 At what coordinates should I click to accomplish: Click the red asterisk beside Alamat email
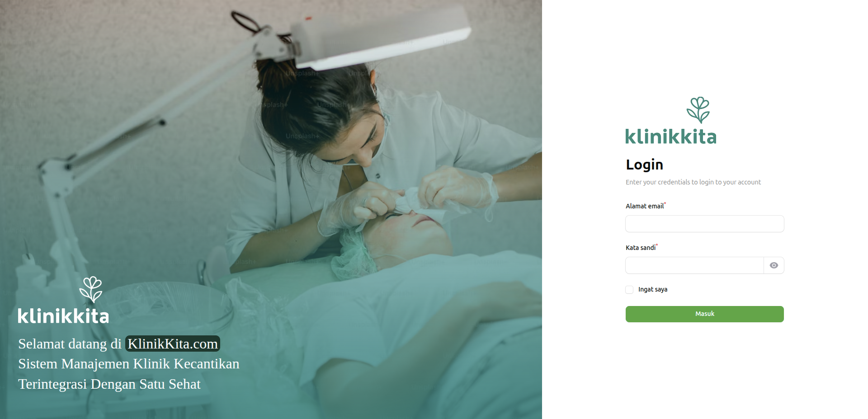click(x=665, y=204)
